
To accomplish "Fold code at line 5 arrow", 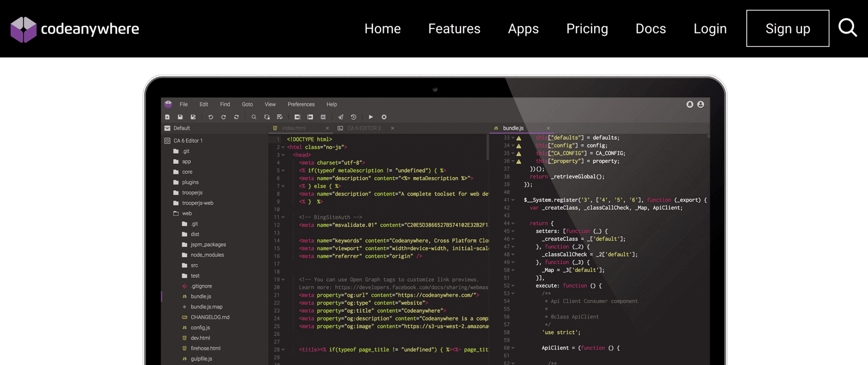I will point(283,171).
